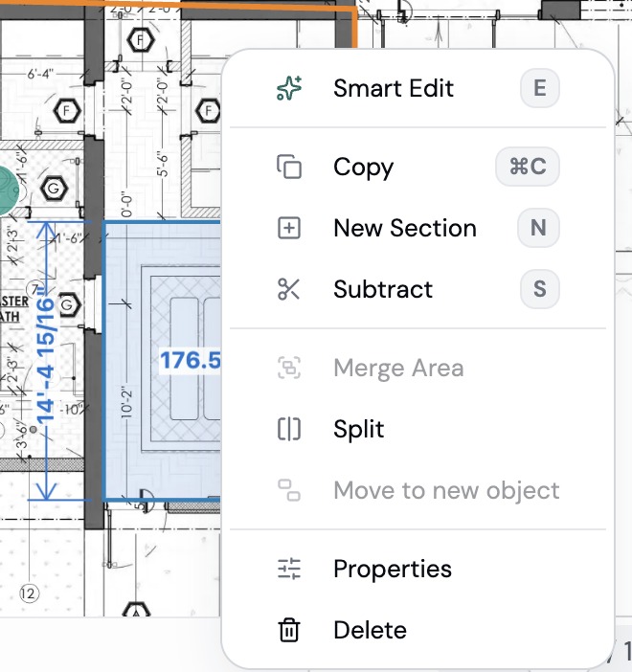Click the ⌘C shortcut badge

(528, 167)
